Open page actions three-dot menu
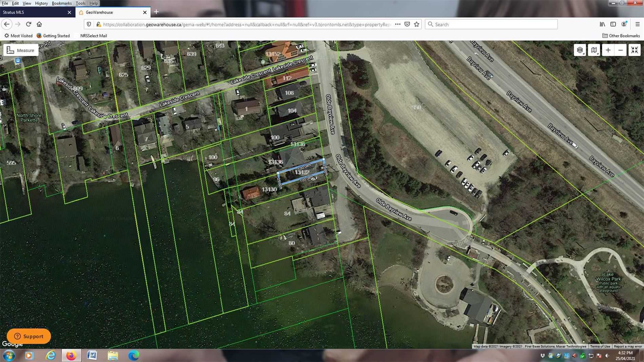 [x=398, y=24]
